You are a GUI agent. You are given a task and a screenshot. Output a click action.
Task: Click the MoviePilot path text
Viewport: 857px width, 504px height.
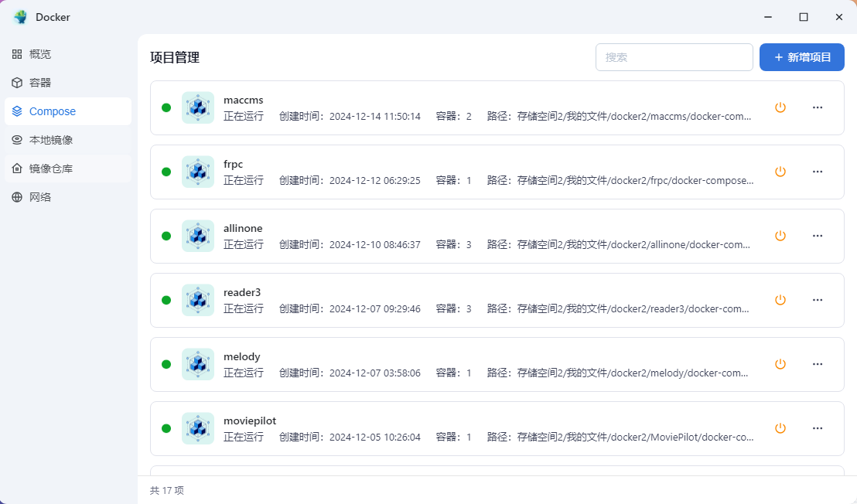coord(635,437)
